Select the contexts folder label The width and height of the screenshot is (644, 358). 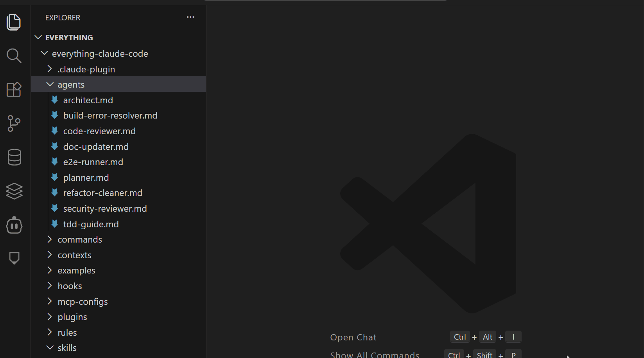[74, 255]
